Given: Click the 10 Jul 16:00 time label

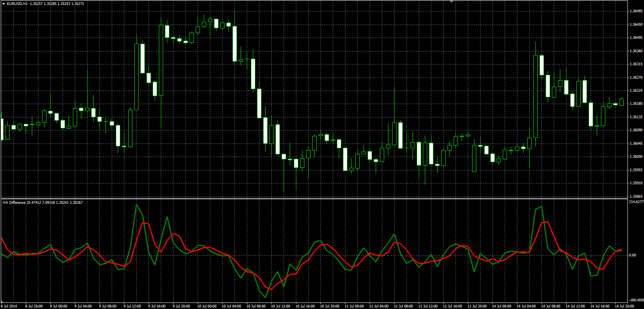Looking at the screenshot, I should tap(305, 306).
